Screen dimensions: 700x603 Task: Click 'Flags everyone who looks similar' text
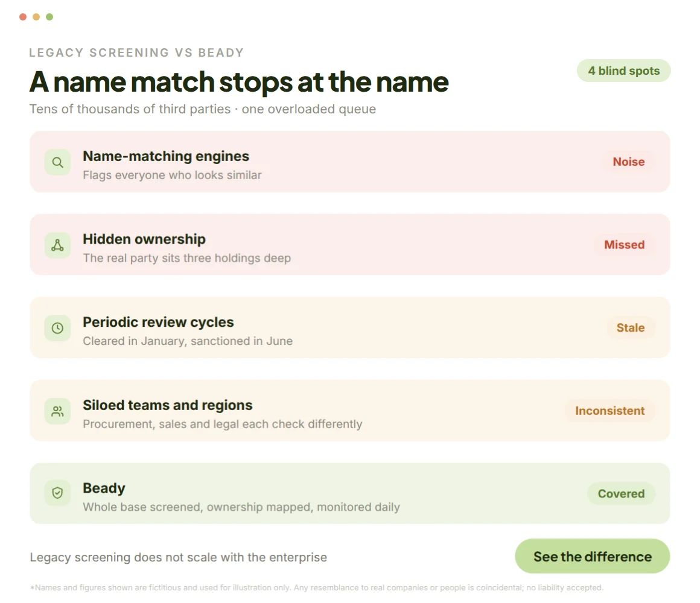click(173, 175)
